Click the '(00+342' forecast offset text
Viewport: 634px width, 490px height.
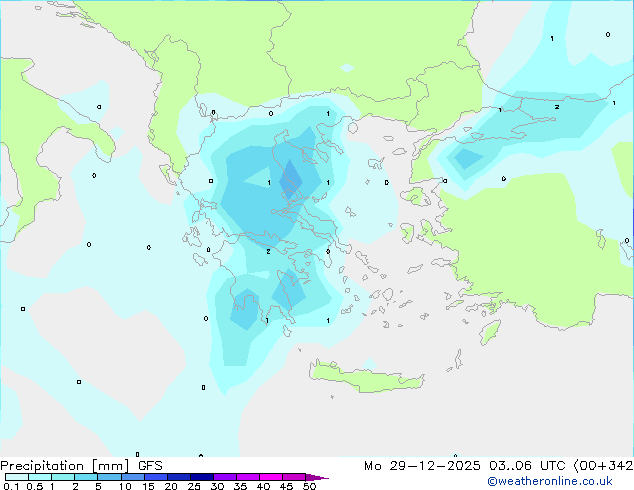click(x=603, y=466)
